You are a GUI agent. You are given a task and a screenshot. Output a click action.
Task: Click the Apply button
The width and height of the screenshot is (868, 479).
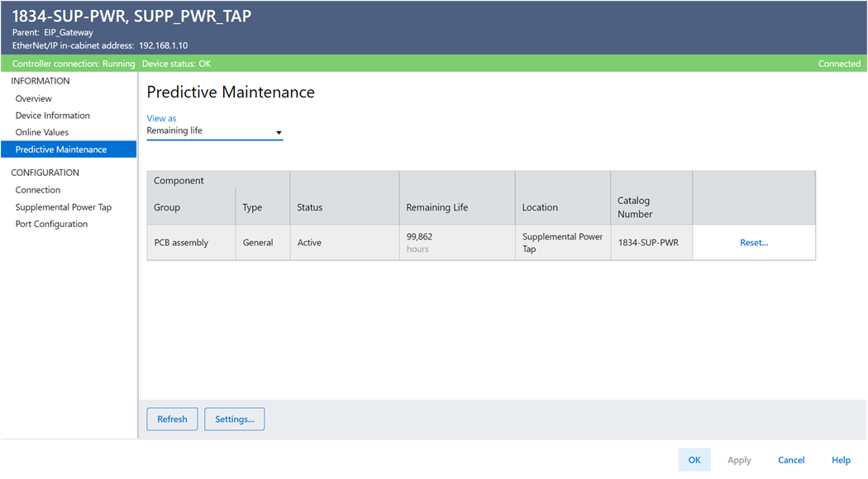[739, 460]
